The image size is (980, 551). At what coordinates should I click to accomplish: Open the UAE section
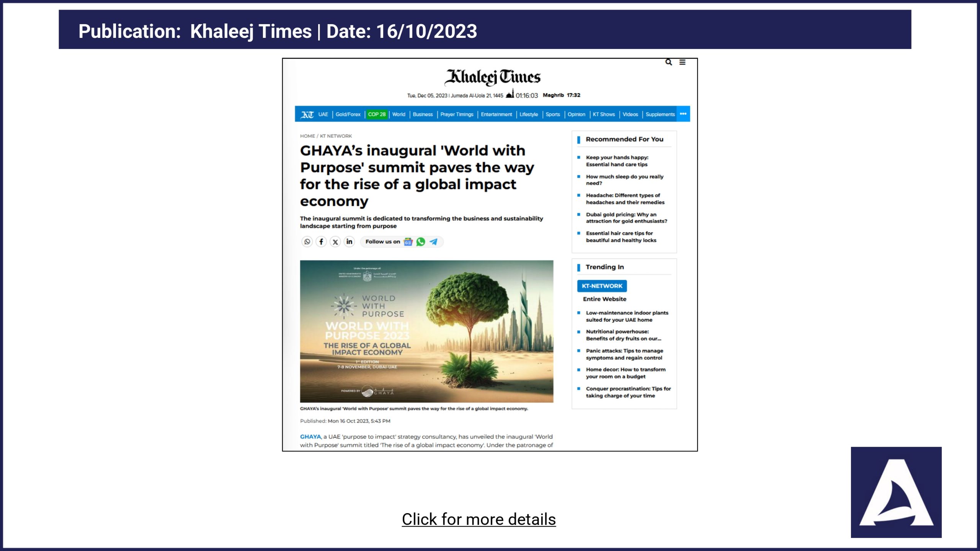323,114
